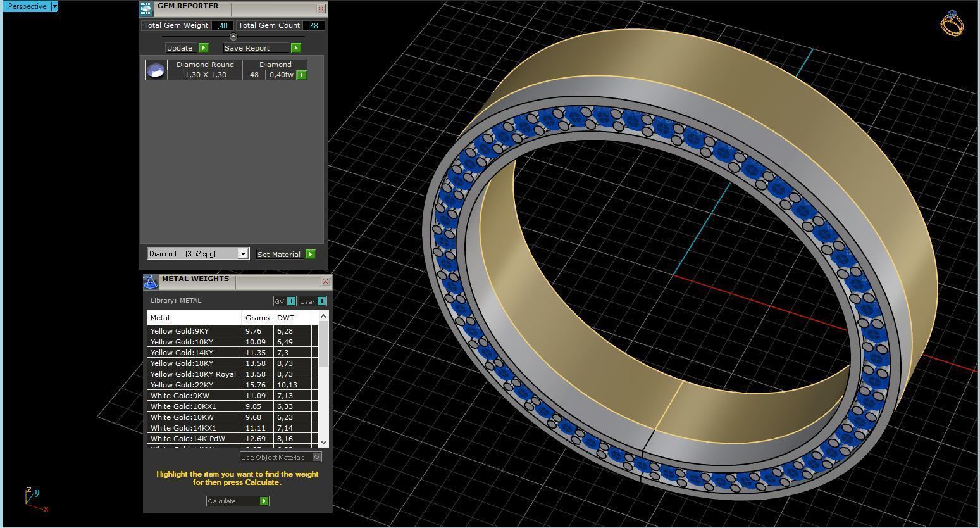Click the 1,30 X 1,30 gem size cell

(206, 75)
